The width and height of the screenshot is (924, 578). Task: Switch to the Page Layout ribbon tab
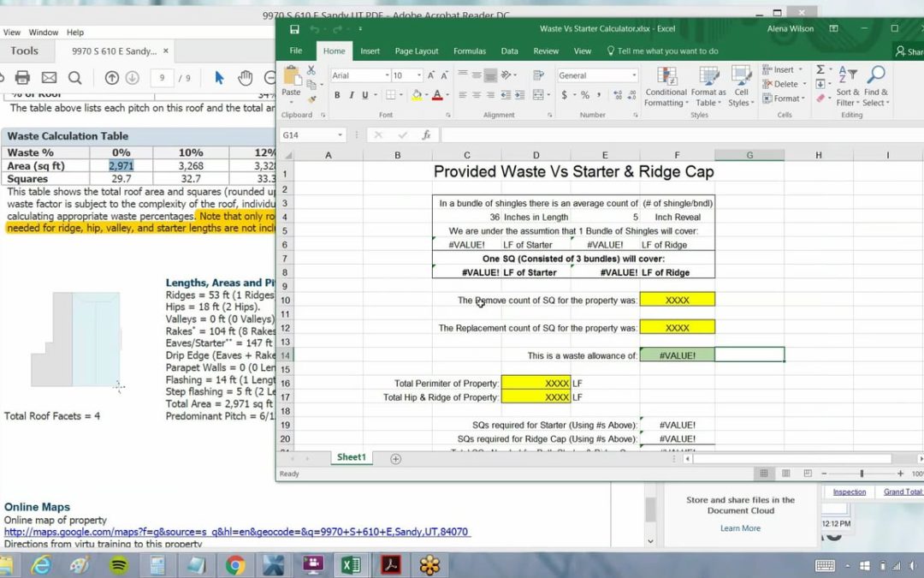(417, 51)
